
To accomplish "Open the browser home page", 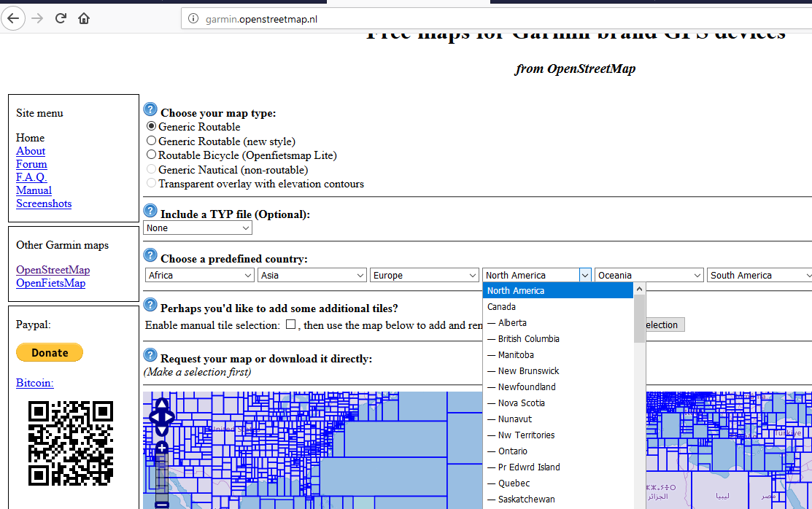I will point(84,19).
